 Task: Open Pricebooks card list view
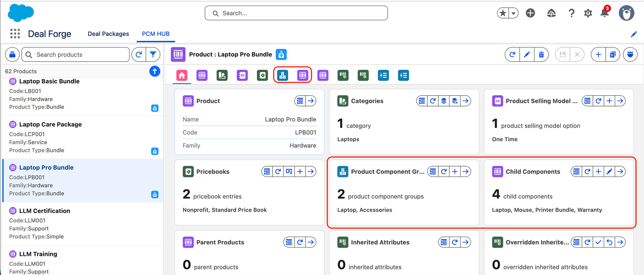point(267,171)
